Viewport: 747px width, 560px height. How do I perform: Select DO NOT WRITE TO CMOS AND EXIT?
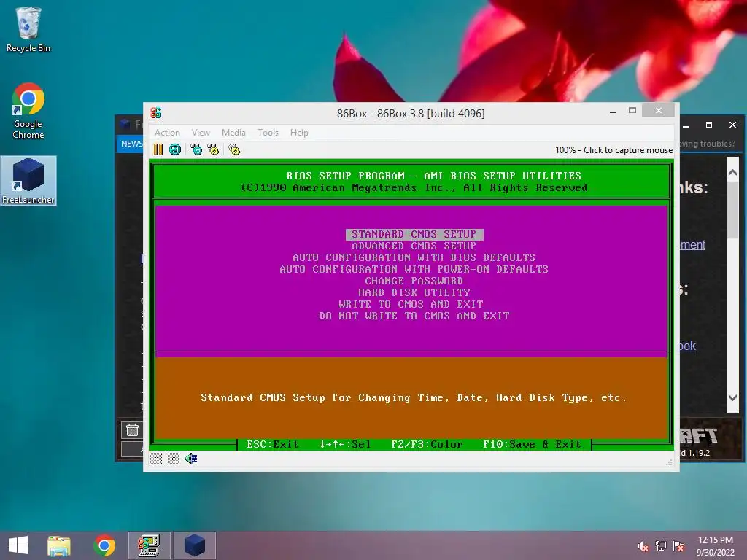tap(414, 316)
